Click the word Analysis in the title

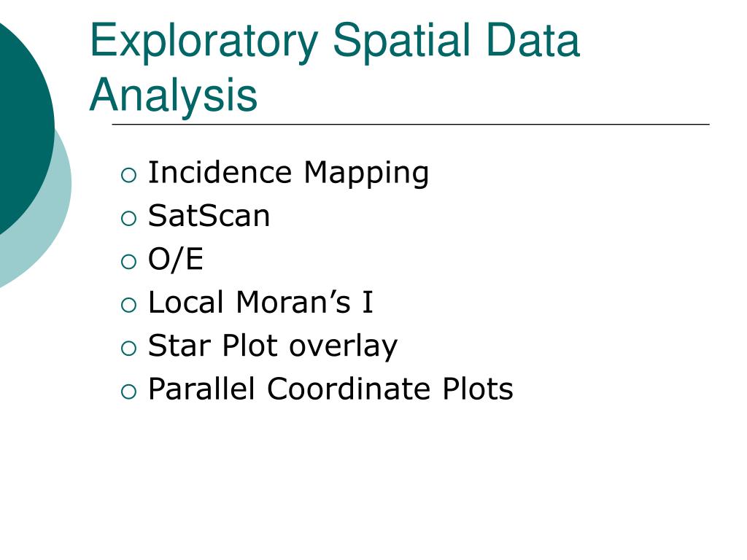[174, 97]
